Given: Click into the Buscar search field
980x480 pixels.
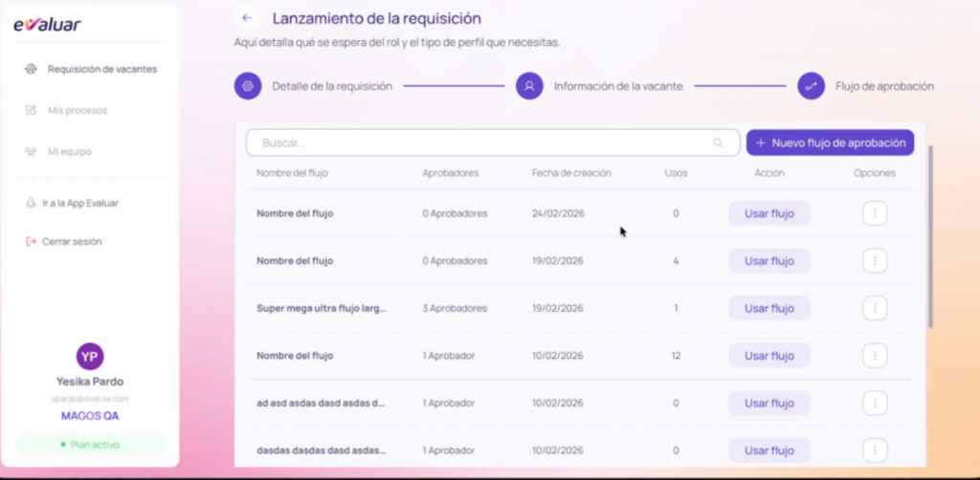Looking at the screenshot, I should point(479,142).
